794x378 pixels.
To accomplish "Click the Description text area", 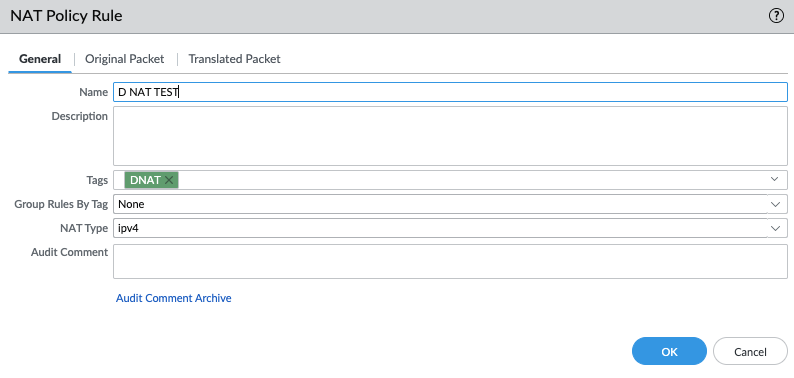I will pos(450,136).
